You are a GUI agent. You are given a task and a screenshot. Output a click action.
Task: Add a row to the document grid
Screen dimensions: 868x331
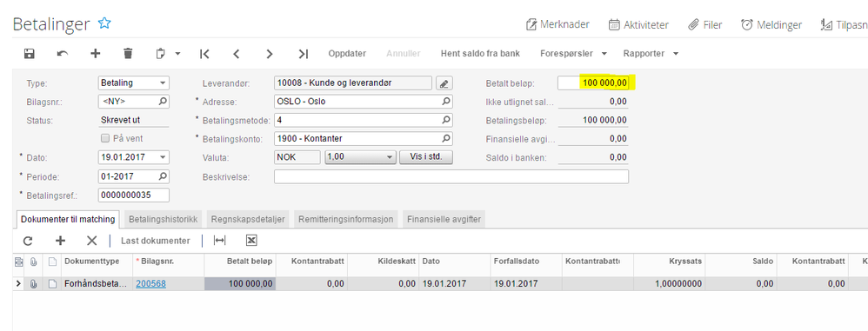[x=60, y=241]
